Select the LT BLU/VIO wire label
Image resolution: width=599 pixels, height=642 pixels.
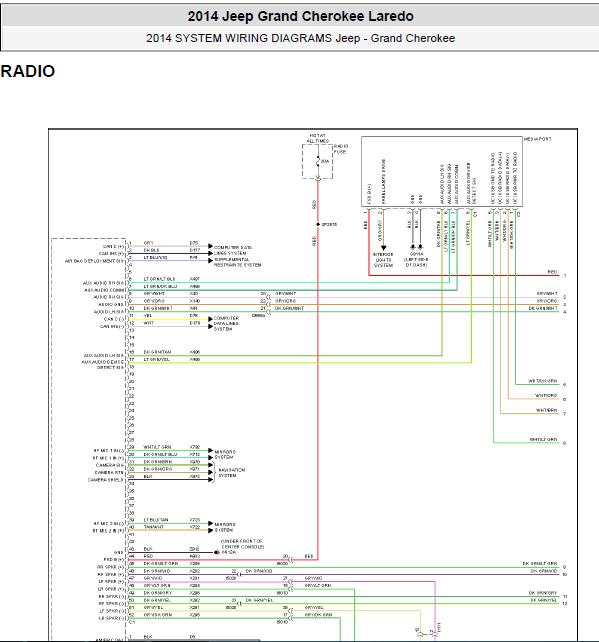click(156, 258)
